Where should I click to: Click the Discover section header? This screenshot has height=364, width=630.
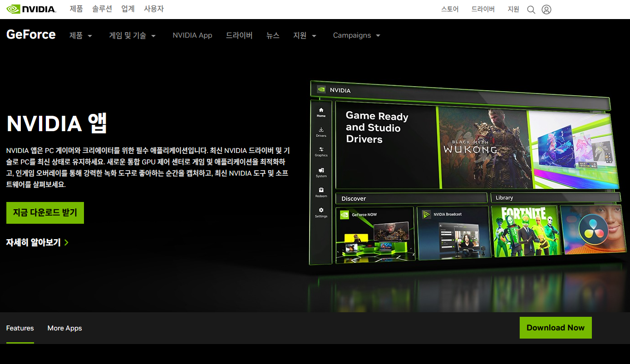pyautogui.click(x=411, y=198)
